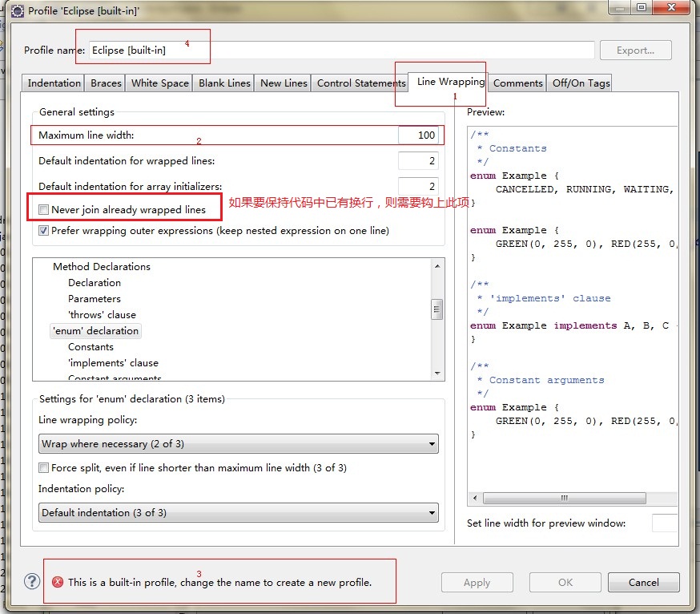Go to the New Lines tab

click(284, 83)
